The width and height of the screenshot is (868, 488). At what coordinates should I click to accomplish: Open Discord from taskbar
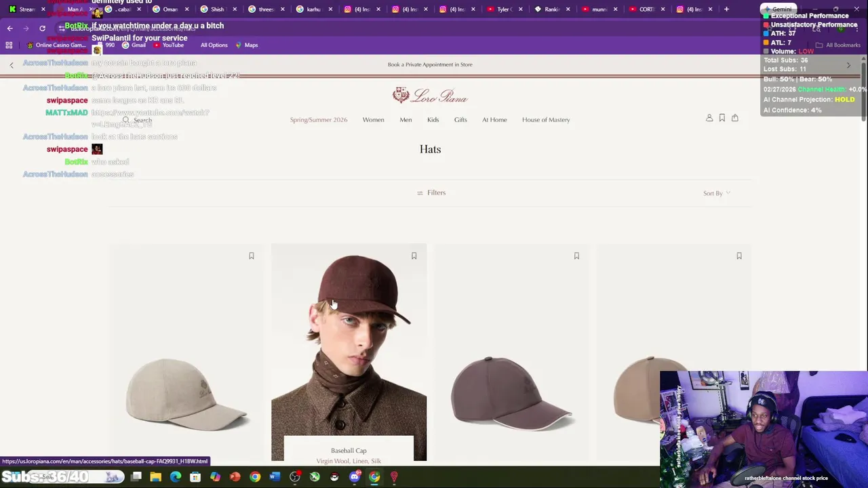pyautogui.click(x=354, y=477)
